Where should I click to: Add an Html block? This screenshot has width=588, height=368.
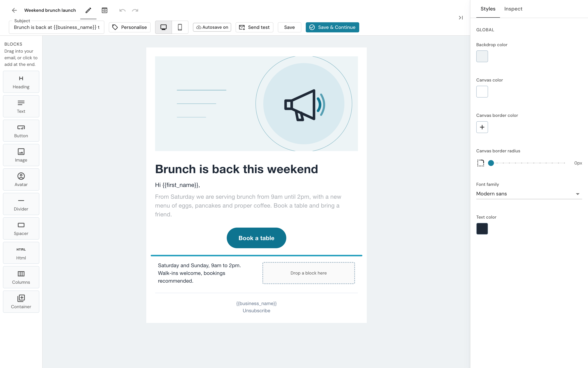[21, 253]
